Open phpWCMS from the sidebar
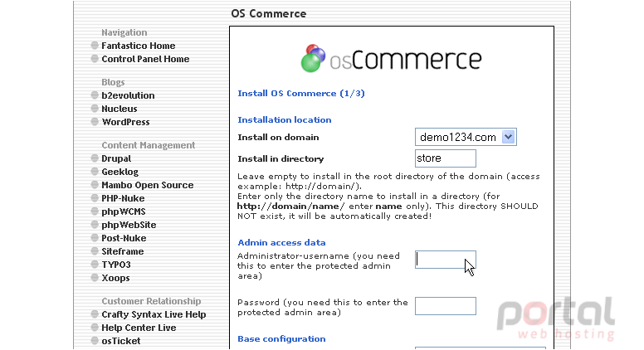This screenshot has width=644, height=350. (123, 211)
